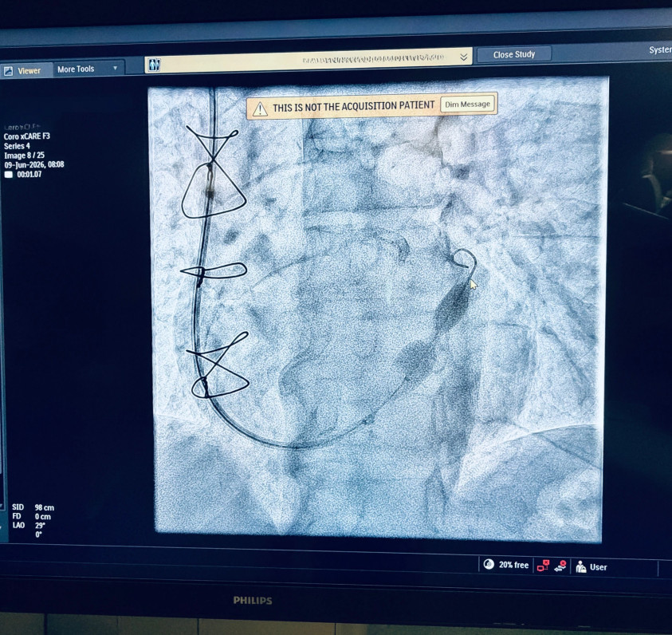The width and height of the screenshot is (672, 635).
Task: Select the Series 4 label
Action: pos(17,146)
